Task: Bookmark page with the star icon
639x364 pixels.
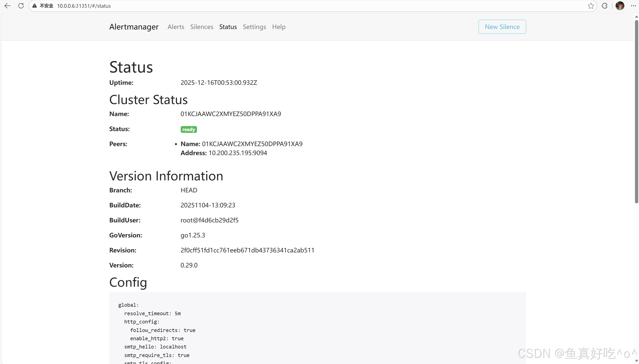Action: (x=591, y=6)
